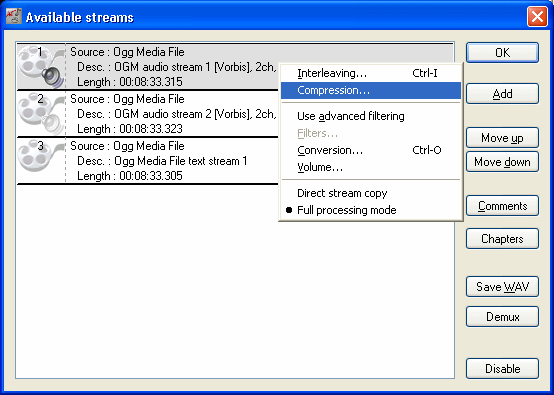Click the app icon in the title bar

[14, 17]
